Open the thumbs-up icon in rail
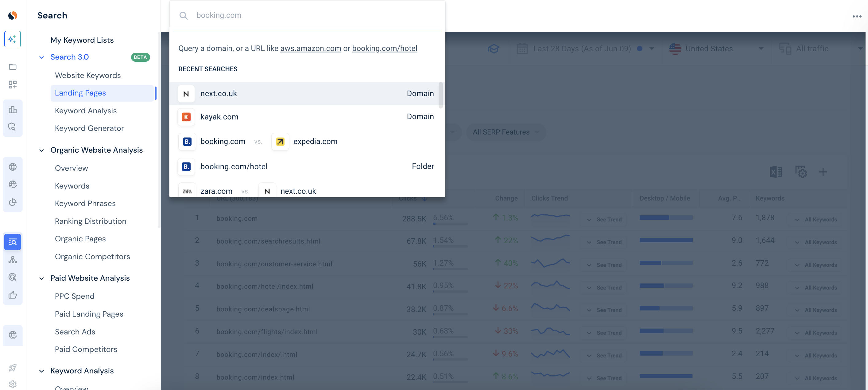Viewport: 868px width, 390px height. 13,295
